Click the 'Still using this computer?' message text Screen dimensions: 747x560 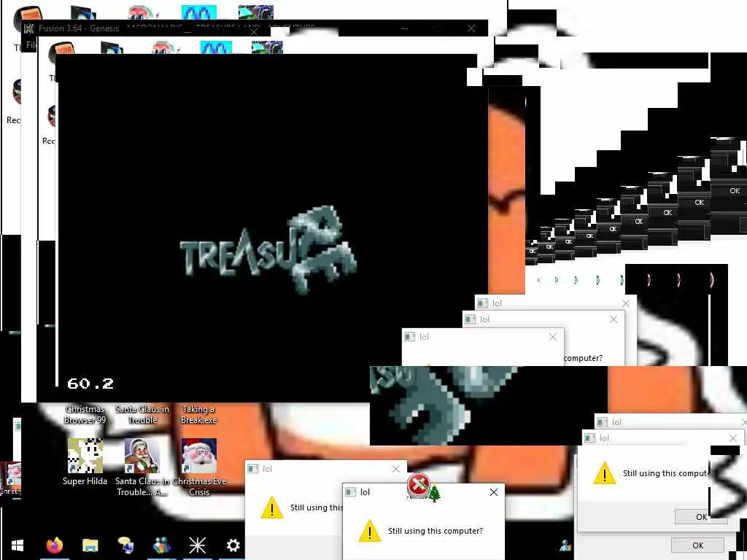435,531
